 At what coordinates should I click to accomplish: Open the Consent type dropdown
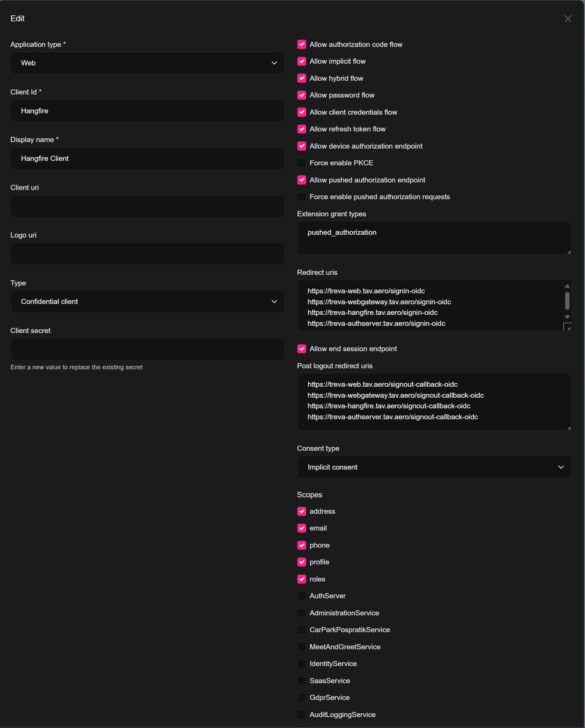point(434,467)
